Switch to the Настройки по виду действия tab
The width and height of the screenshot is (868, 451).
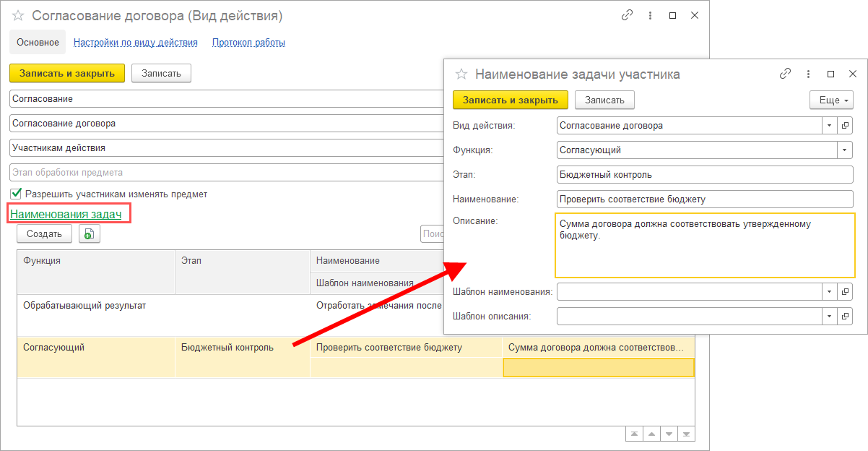136,43
